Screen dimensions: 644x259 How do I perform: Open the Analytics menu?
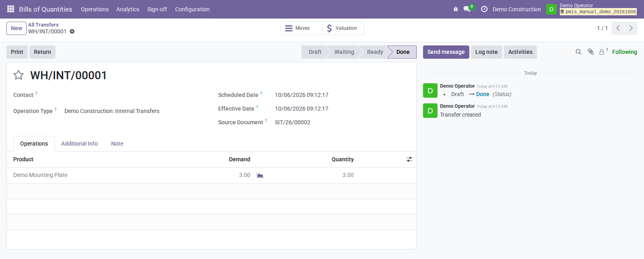tap(128, 9)
